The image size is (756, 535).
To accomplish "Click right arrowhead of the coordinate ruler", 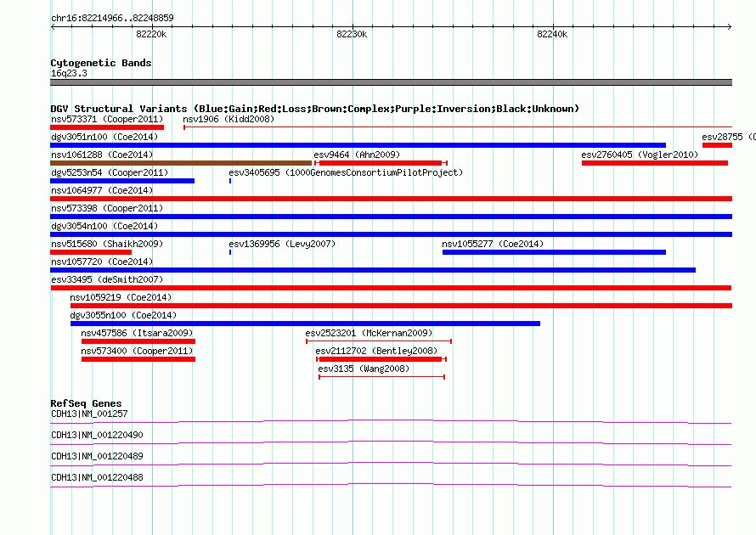I will click(x=730, y=26).
